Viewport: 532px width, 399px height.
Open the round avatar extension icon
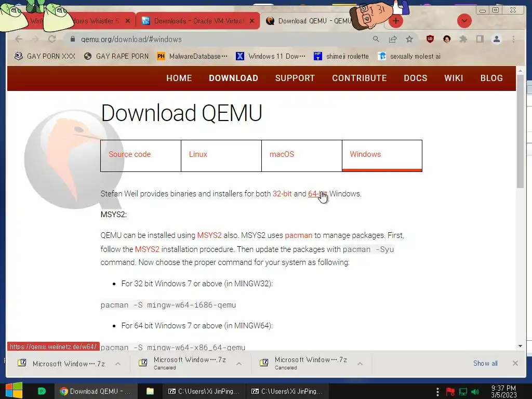tap(446, 39)
